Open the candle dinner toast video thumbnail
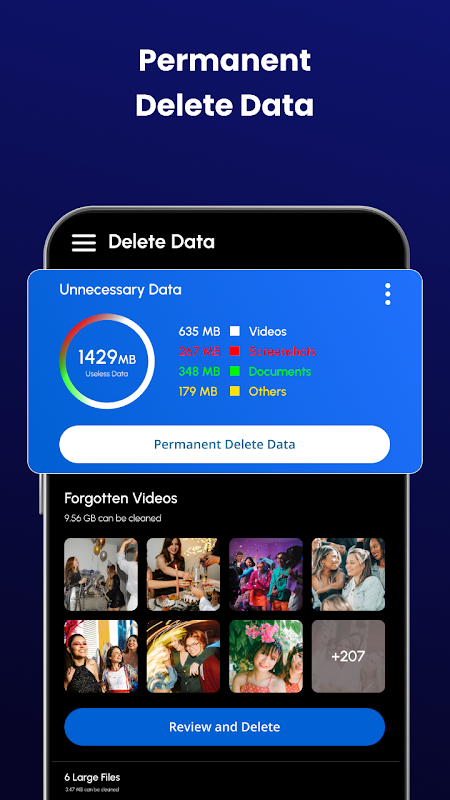Screen dimensions: 450x800 point(184,574)
